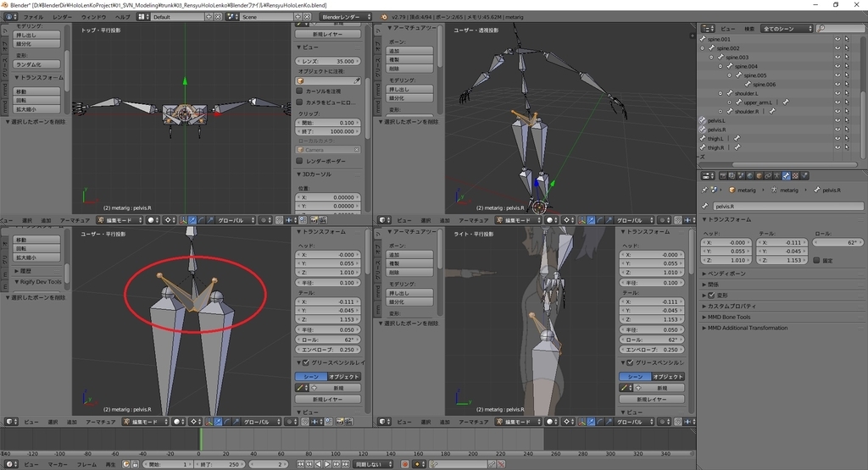Expand the Custom Properties panel
Screen dimensions: 868x470
(730, 306)
